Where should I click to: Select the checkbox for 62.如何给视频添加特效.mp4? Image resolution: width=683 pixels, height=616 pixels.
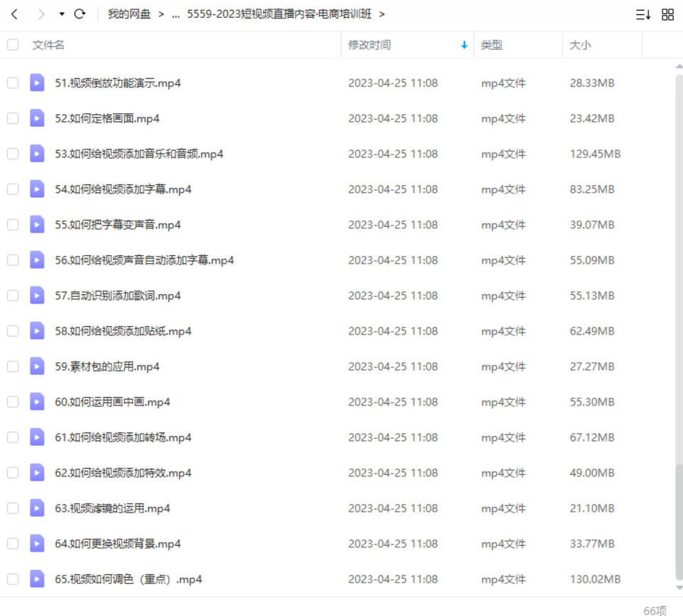(x=13, y=473)
